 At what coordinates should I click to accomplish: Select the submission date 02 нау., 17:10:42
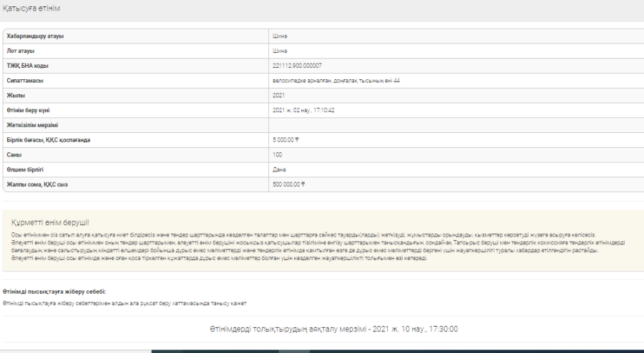304,110
